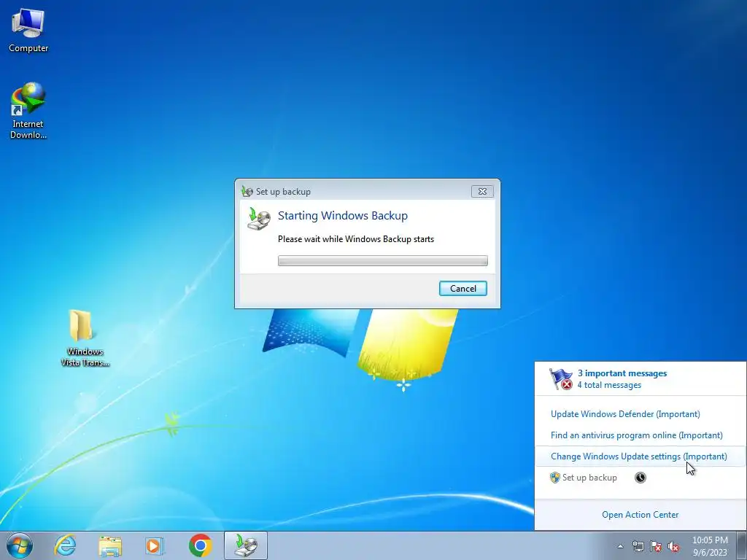The width and height of the screenshot is (747, 560).
Task: Click the Action Center flag tray icon
Action: [x=656, y=546]
